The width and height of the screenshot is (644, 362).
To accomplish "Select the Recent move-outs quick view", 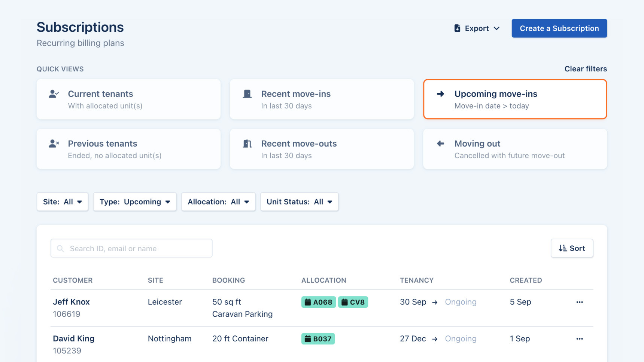I will [322, 149].
